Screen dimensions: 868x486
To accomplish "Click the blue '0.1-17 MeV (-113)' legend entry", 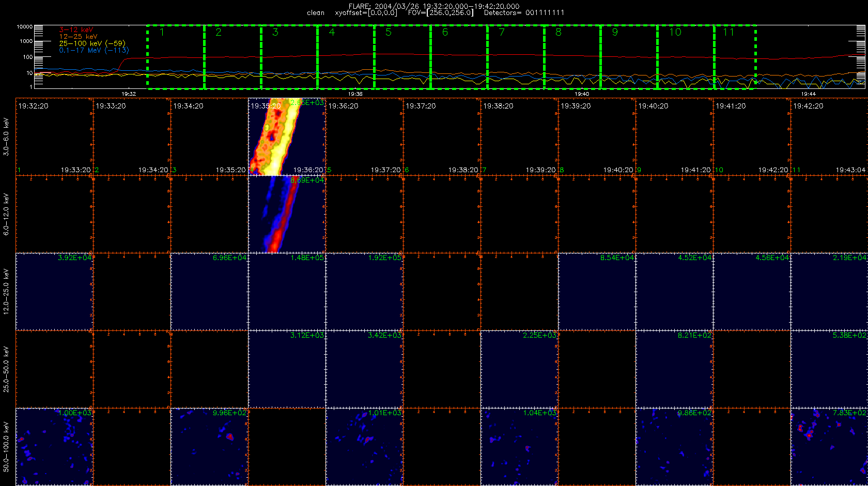I will [x=94, y=50].
